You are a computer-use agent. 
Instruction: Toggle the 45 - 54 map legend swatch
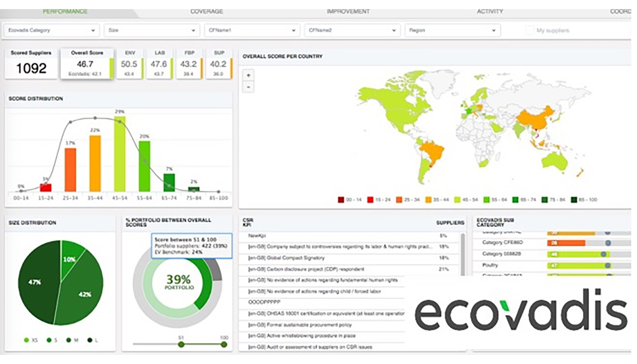click(x=458, y=199)
